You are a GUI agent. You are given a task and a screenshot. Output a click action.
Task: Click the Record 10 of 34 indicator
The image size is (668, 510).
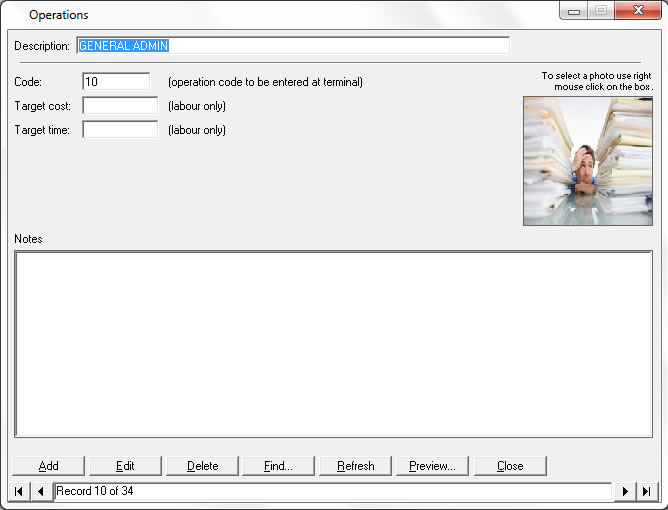click(x=331, y=491)
